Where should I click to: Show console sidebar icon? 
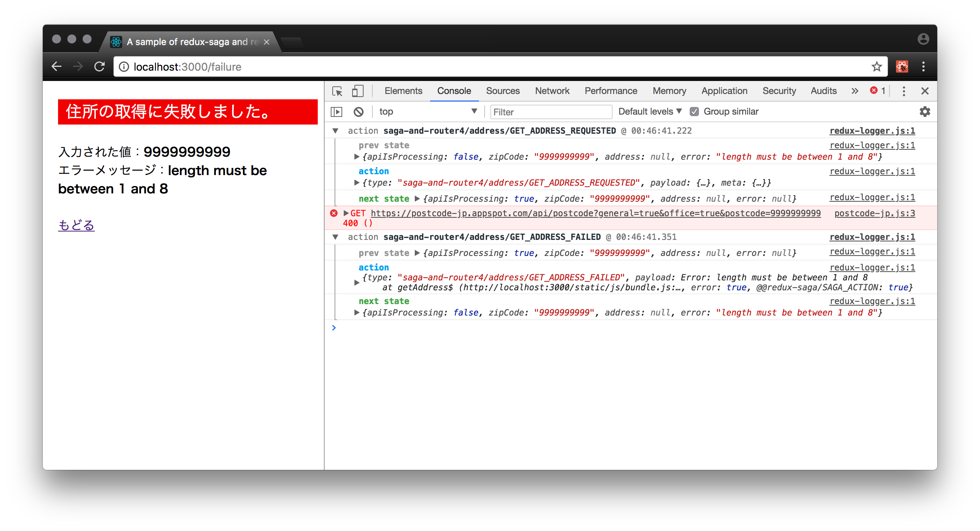pos(336,112)
